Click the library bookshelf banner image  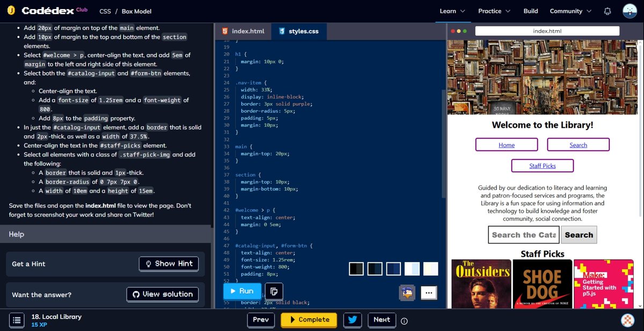point(543,77)
